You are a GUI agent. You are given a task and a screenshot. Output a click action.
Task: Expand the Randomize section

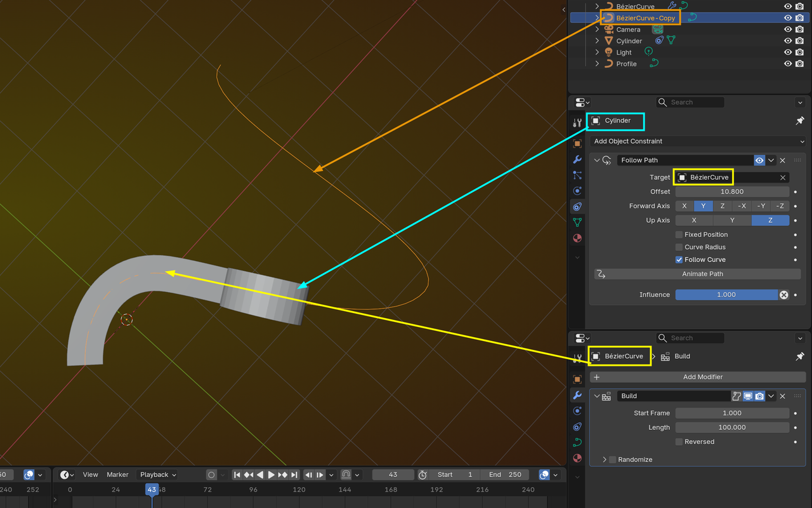(604, 460)
